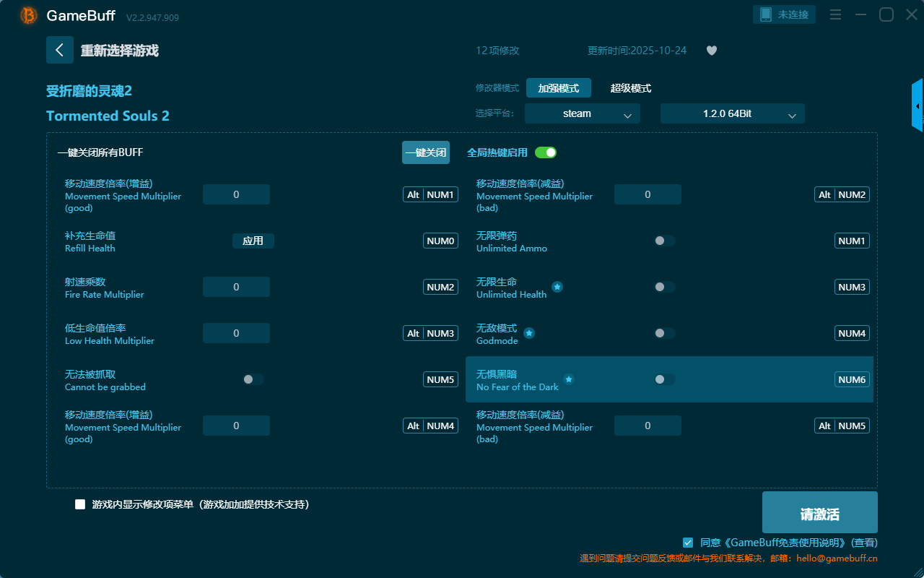This screenshot has width=924, height=578.
Task: Expand the blue side panel arrow on right edge
Action: [x=918, y=106]
